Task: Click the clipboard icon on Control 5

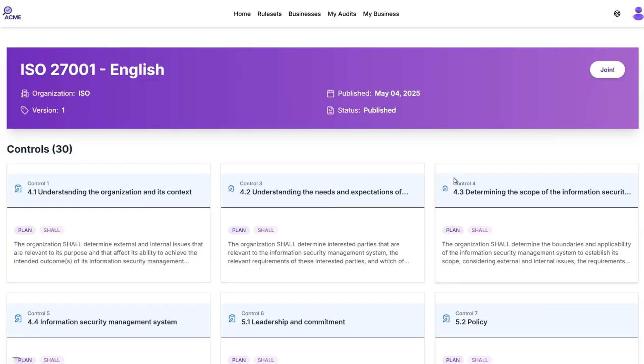Action: 18,319
